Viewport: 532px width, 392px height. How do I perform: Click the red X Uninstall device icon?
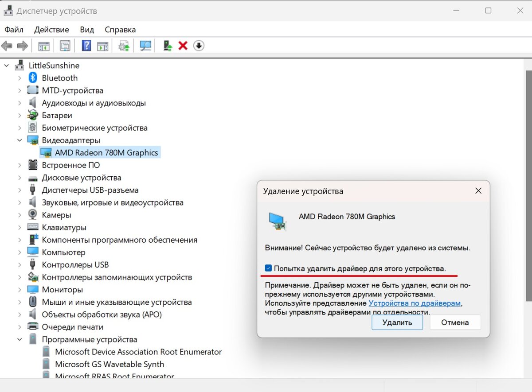point(183,46)
